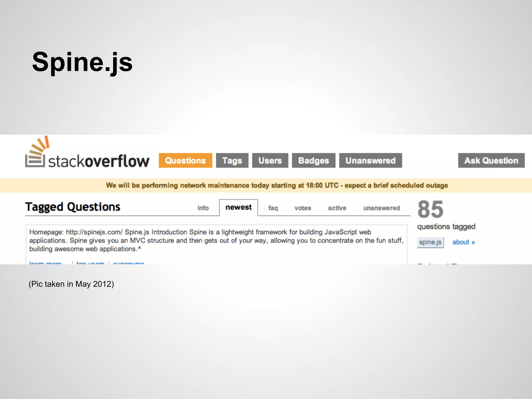Image resolution: width=532 pixels, height=399 pixels.
Task: Click the Ask Question button
Action: (491, 161)
